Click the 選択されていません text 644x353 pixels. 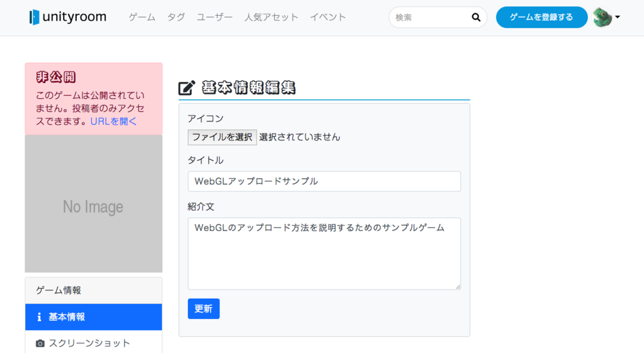[x=300, y=137]
